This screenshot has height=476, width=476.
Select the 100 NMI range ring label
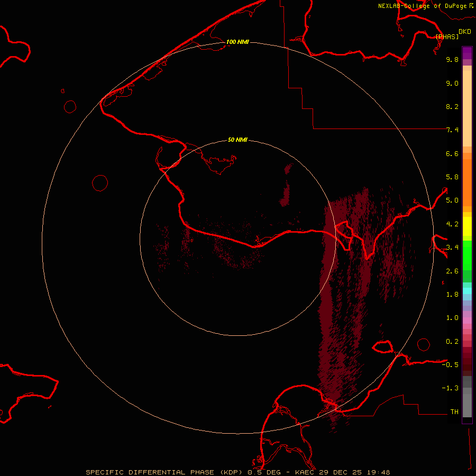pyautogui.click(x=237, y=42)
